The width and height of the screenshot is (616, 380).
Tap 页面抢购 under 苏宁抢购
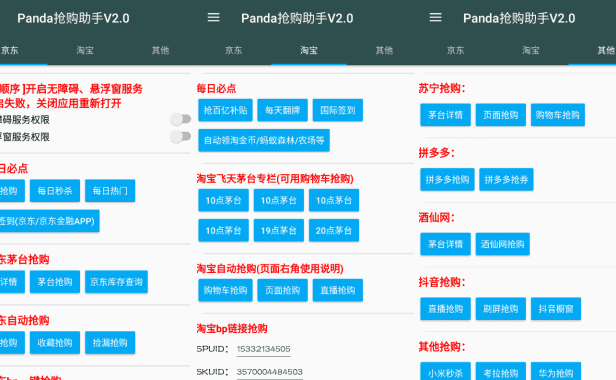click(500, 115)
